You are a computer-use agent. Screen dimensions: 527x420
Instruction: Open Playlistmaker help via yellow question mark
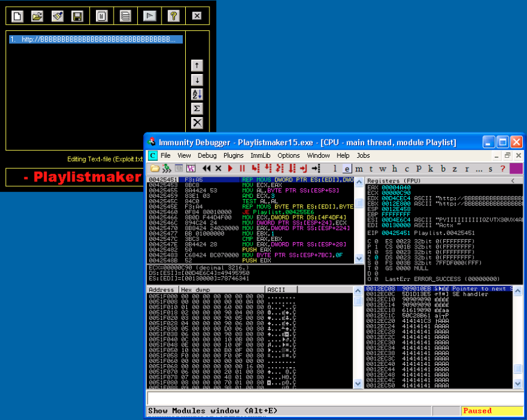click(174, 16)
